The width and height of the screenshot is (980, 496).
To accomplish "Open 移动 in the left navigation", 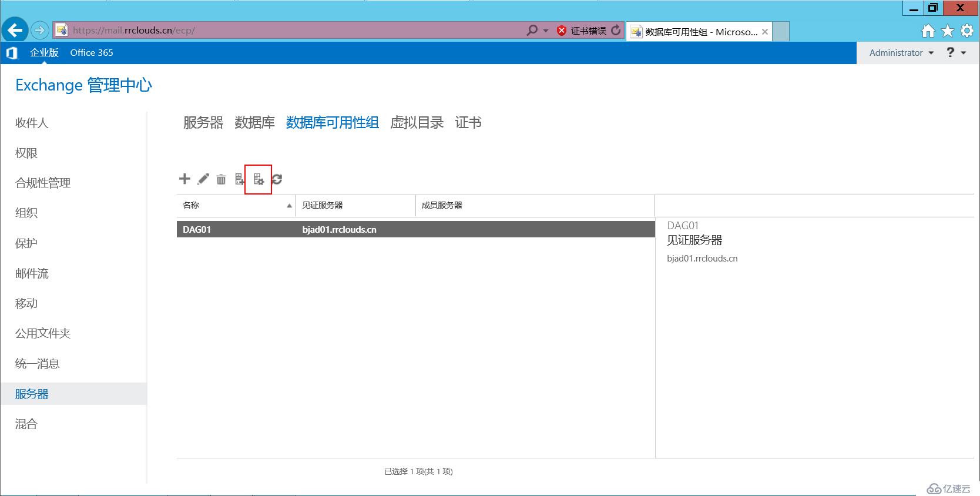I will (x=26, y=303).
